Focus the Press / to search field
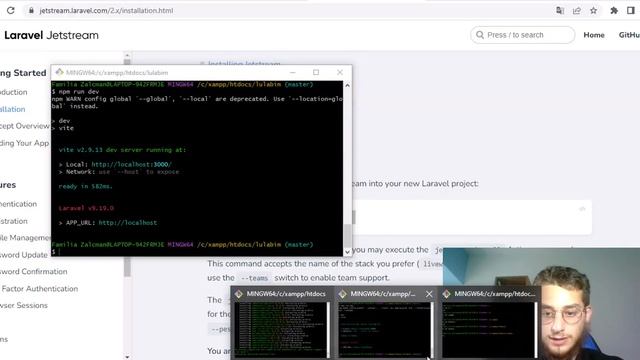The height and width of the screenshot is (360, 640). 522,35
